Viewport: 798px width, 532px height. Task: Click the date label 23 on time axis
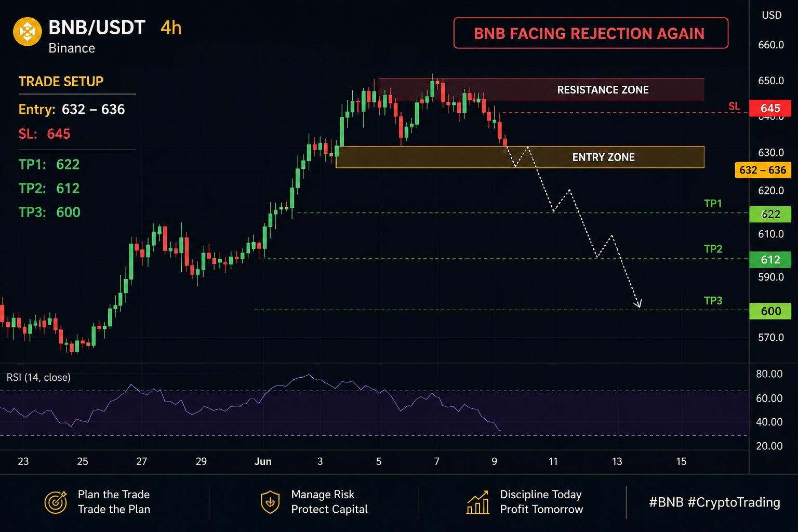point(23,461)
